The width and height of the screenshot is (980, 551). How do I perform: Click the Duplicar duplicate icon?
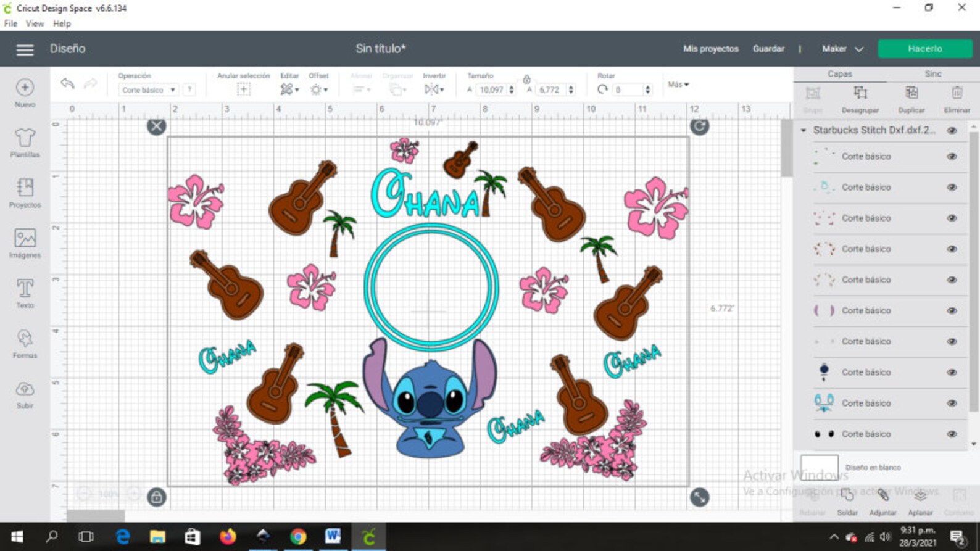point(911,93)
